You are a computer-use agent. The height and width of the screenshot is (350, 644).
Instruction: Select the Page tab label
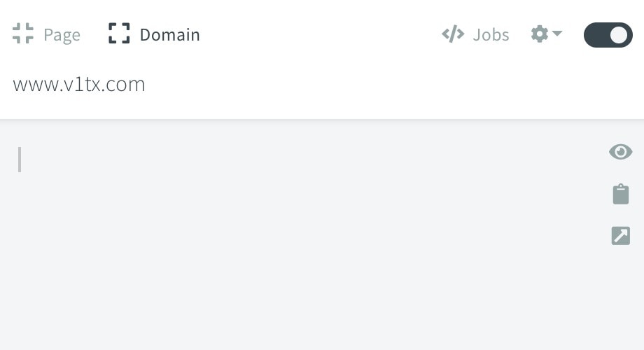(x=62, y=35)
